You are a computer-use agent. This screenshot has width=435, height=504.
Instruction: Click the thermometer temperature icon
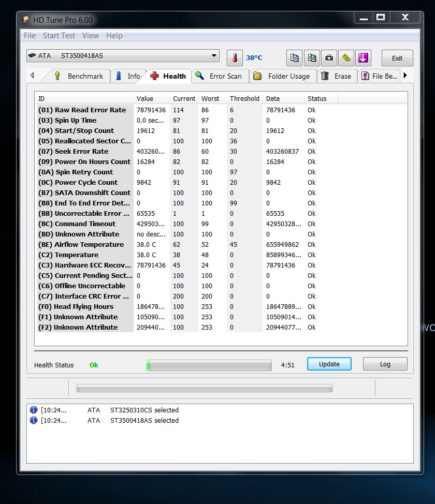coord(235,57)
